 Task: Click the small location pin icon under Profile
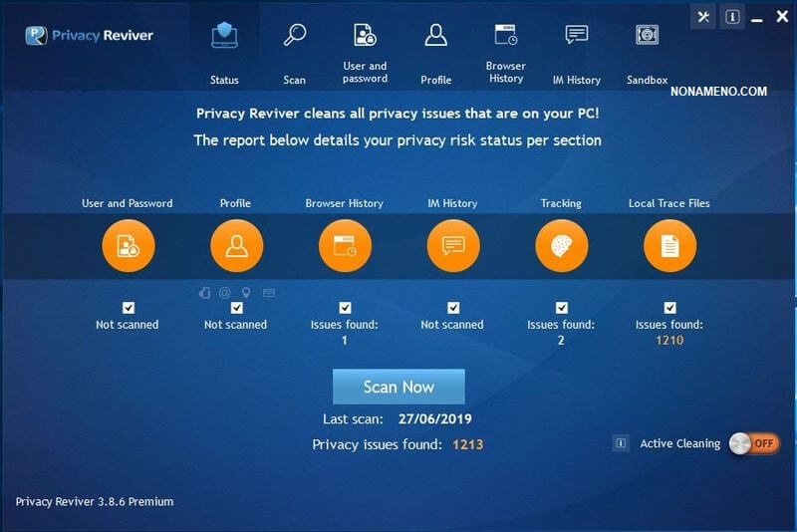246,293
